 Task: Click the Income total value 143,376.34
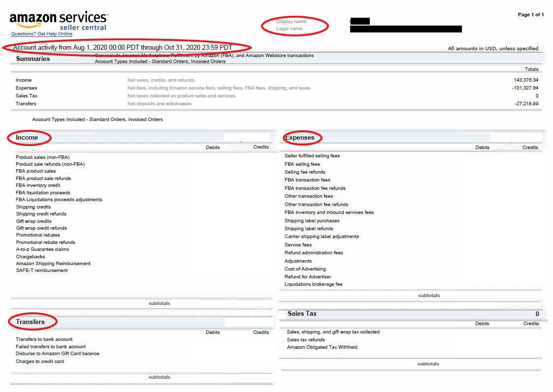click(526, 80)
